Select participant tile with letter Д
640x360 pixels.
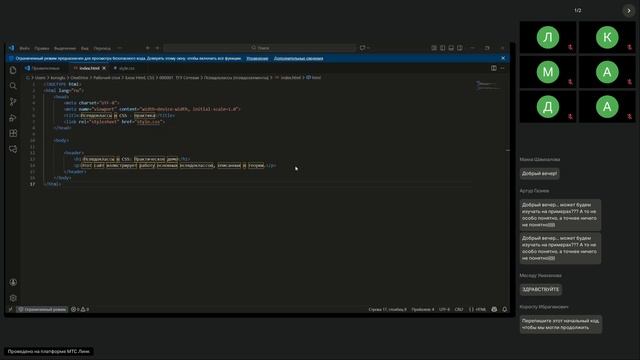click(548, 107)
